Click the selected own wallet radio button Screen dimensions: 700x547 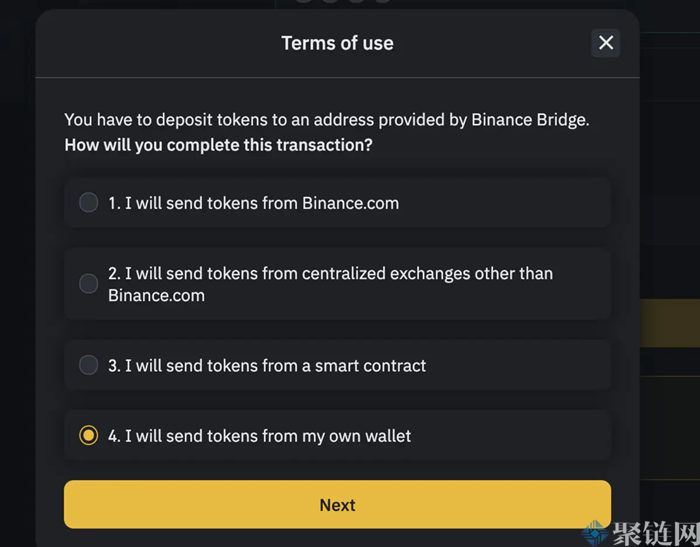coord(89,436)
